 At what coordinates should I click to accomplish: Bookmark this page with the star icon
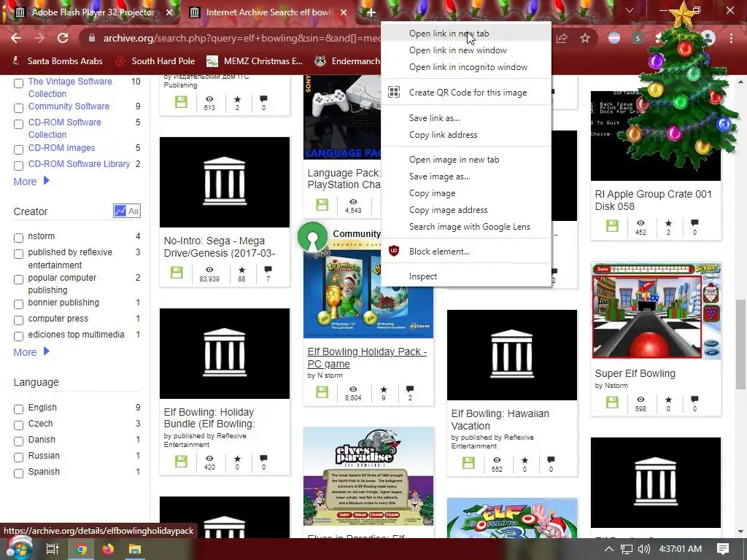[585, 38]
